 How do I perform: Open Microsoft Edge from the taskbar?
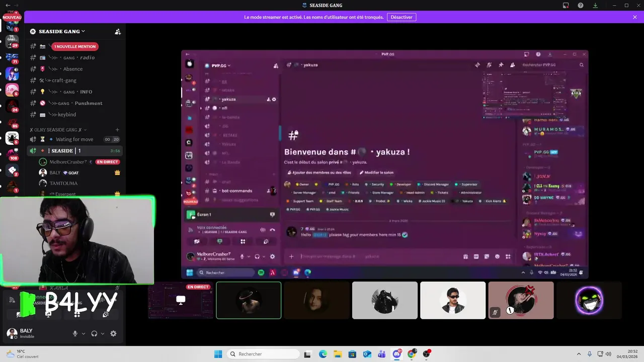point(323,354)
